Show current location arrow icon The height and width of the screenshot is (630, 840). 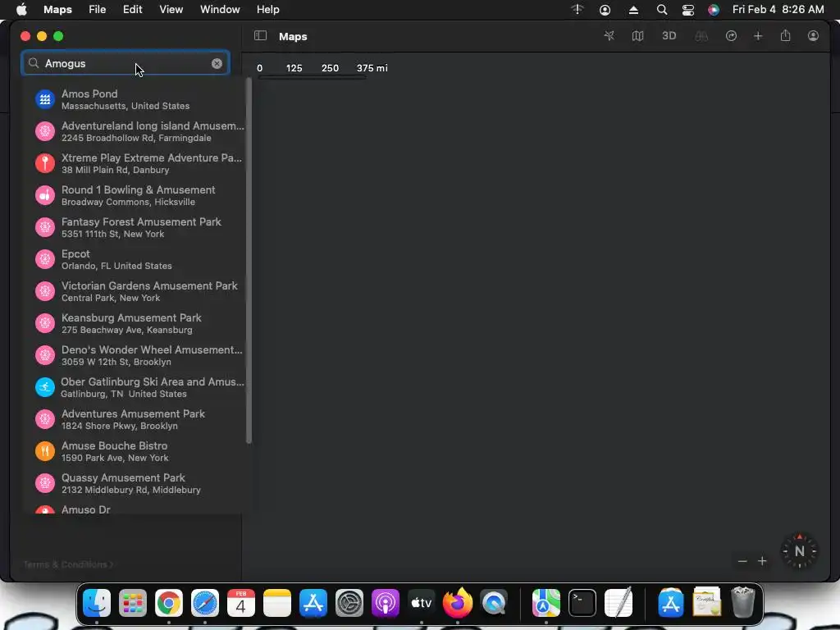[609, 36]
